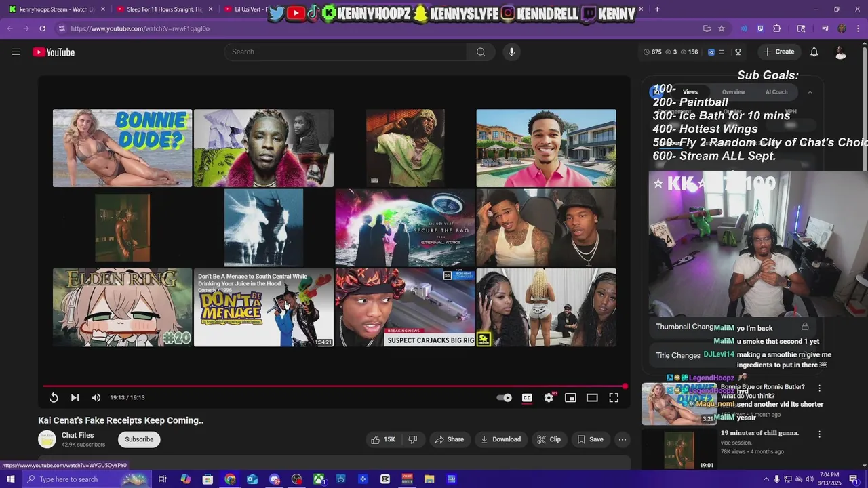Go to the YouTube home logo
Screen dimensions: 868x488
54,52
